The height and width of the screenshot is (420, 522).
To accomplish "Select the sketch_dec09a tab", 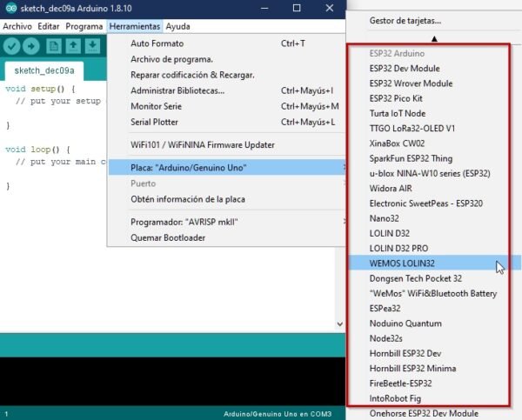I will click(x=44, y=70).
